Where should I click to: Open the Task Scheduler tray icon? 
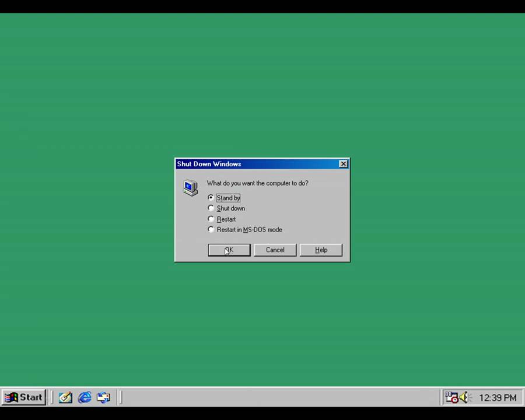coord(452,398)
